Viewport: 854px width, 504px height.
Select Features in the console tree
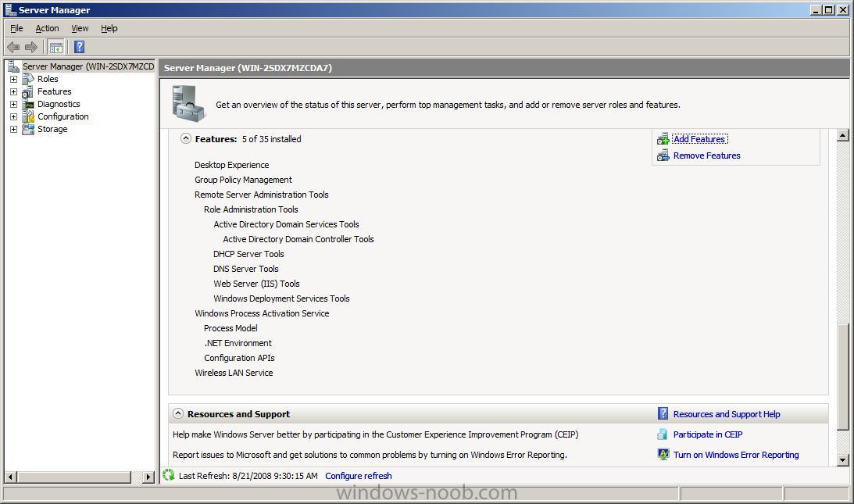point(54,91)
